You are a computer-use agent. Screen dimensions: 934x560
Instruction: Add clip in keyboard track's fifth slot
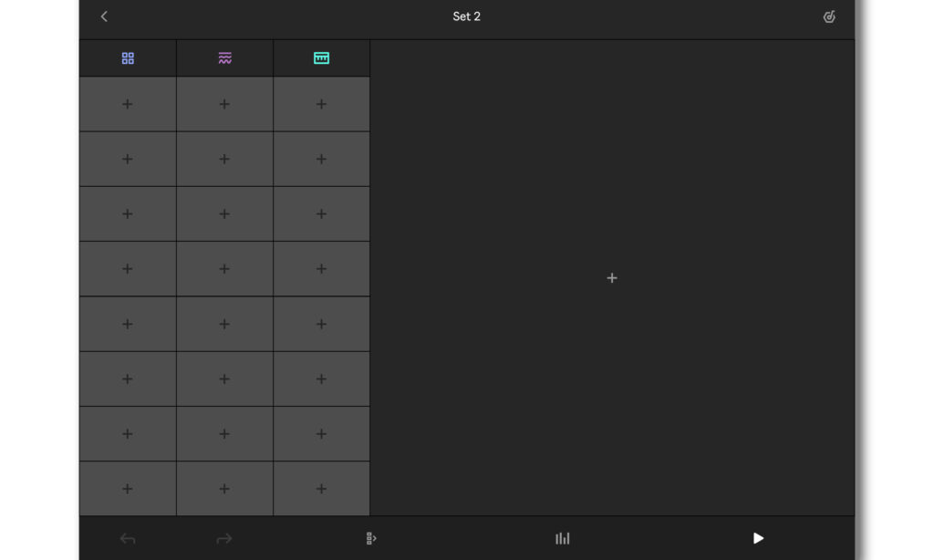coord(321,324)
